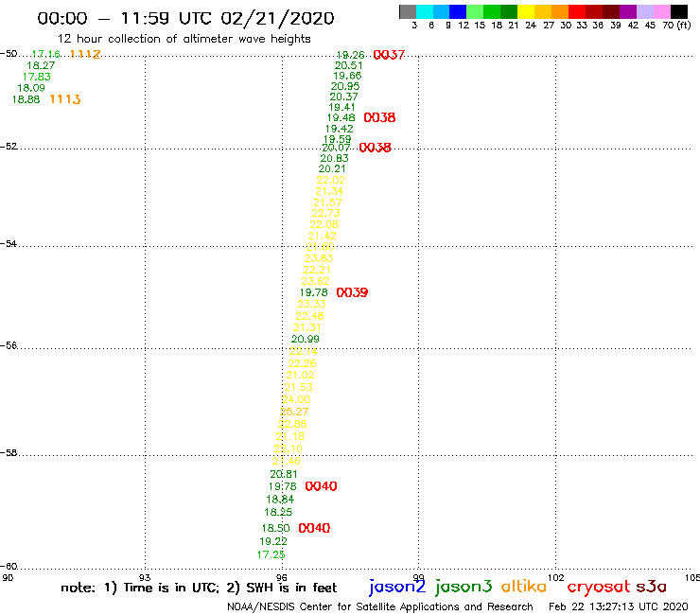Click the wave height value '21.34'
Viewport: 700px width, 615px height.
click(x=329, y=191)
